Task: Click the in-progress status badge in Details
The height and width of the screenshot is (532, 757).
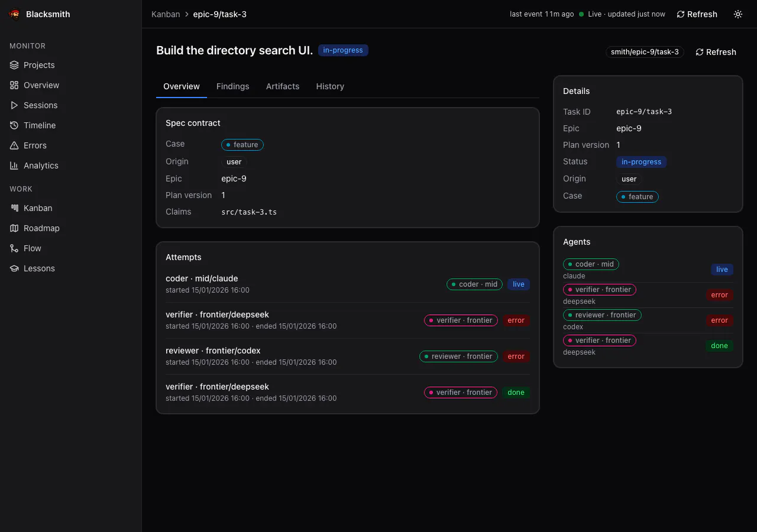Action: (641, 162)
